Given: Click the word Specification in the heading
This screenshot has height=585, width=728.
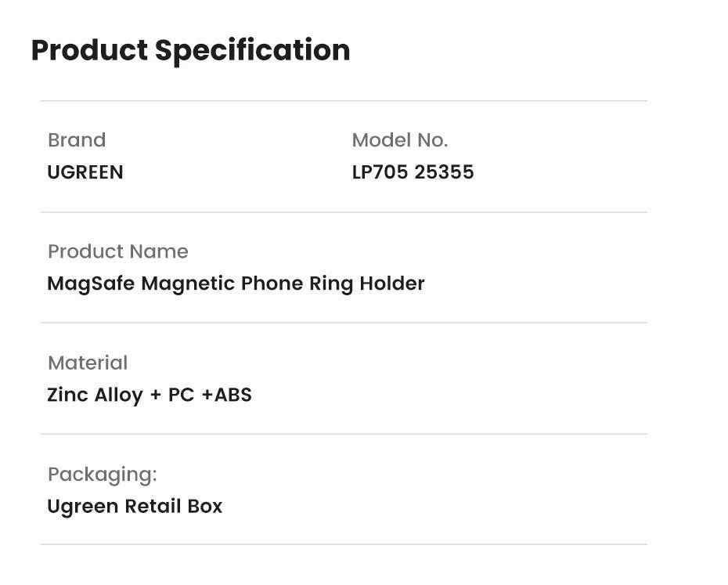Looking at the screenshot, I should pos(252,50).
